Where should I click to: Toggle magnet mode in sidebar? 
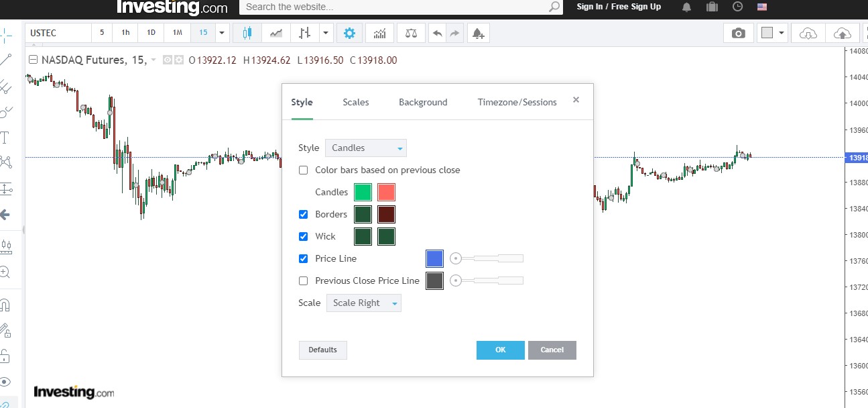[5, 305]
